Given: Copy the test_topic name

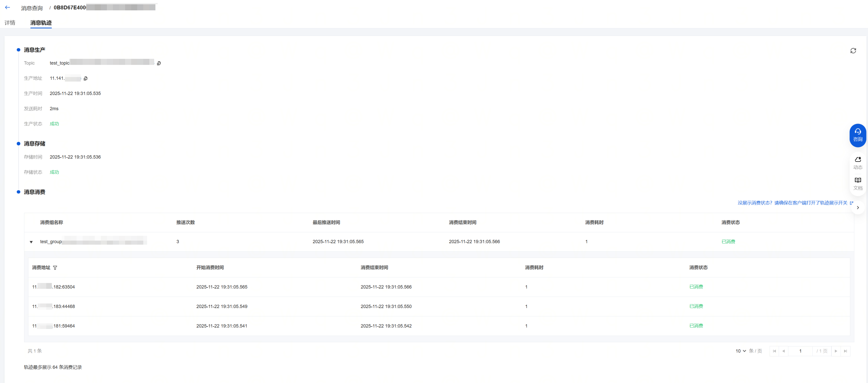Looking at the screenshot, I should (x=159, y=63).
